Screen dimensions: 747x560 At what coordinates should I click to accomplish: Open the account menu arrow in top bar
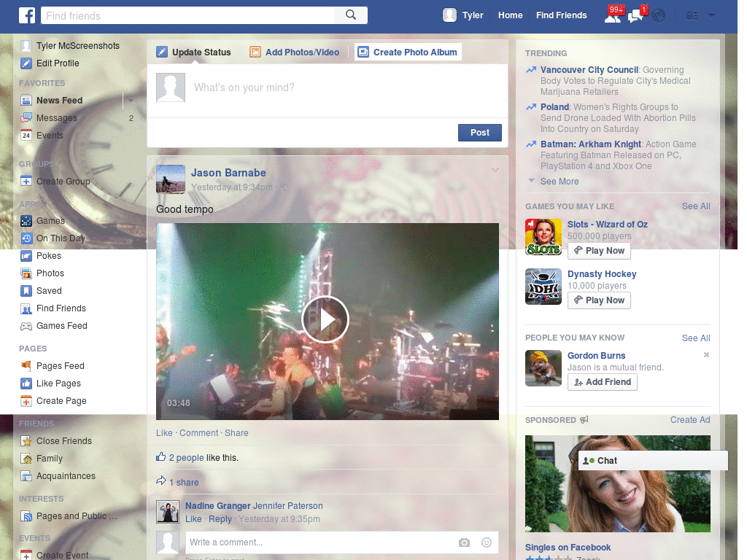click(711, 16)
